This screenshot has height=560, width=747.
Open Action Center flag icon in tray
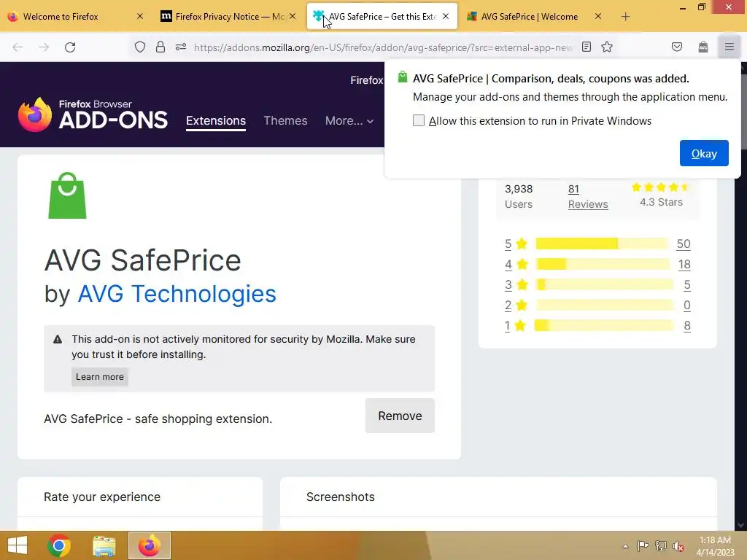(643, 545)
